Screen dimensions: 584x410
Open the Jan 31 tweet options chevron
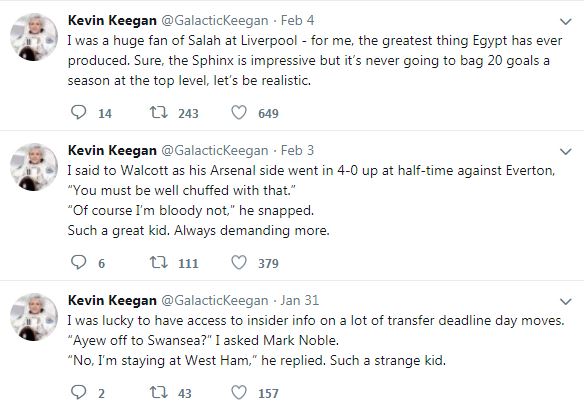pyautogui.click(x=565, y=301)
